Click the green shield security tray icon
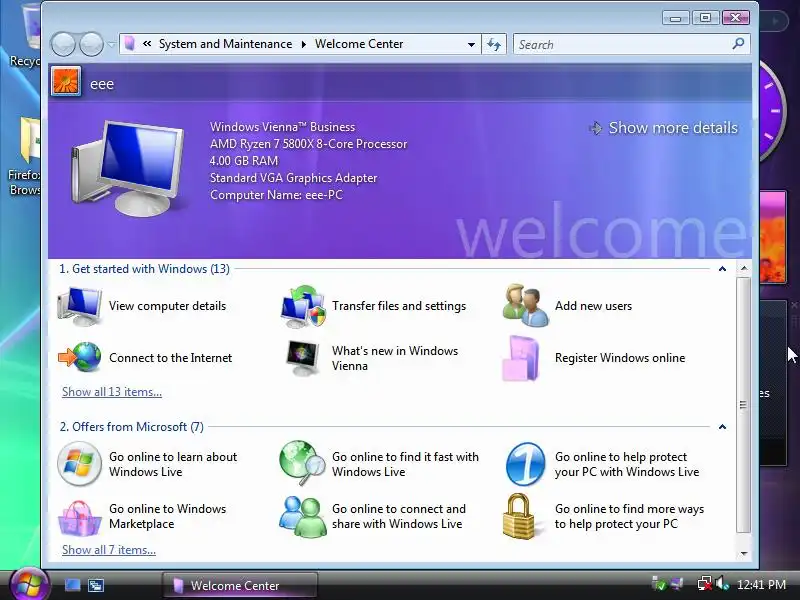 659,583
